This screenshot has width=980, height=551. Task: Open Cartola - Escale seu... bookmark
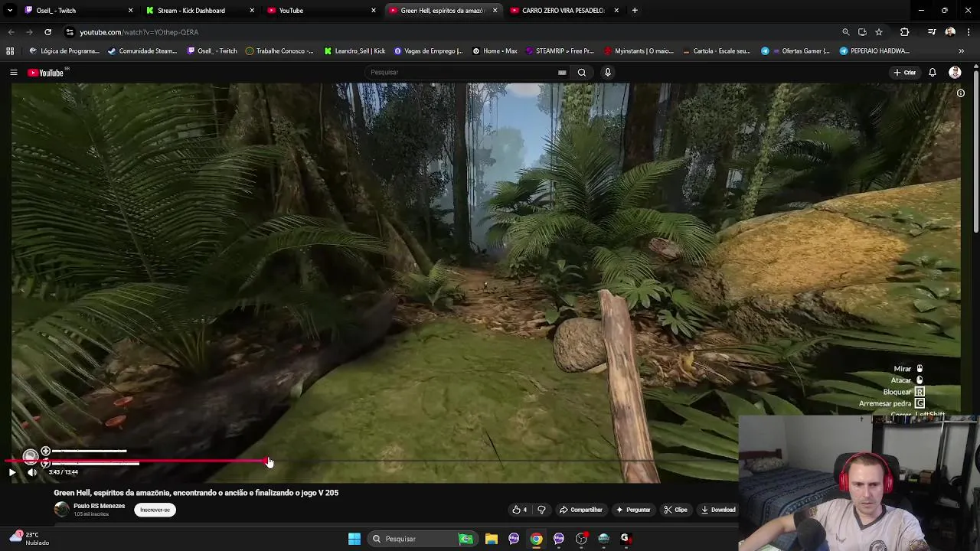(716, 51)
